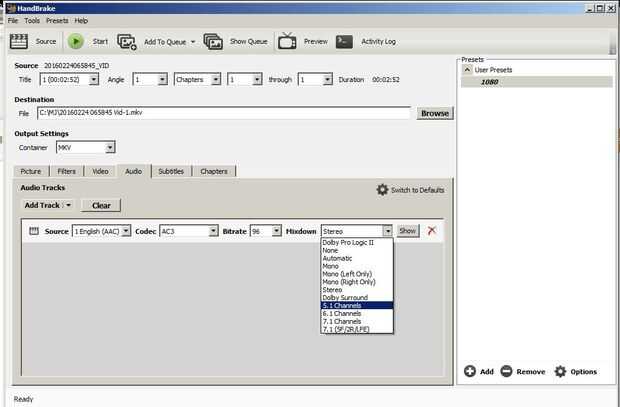This screenshot has width=620, height=407.
Task: Click the audio track drag handle icon
Action: (34, 231)
